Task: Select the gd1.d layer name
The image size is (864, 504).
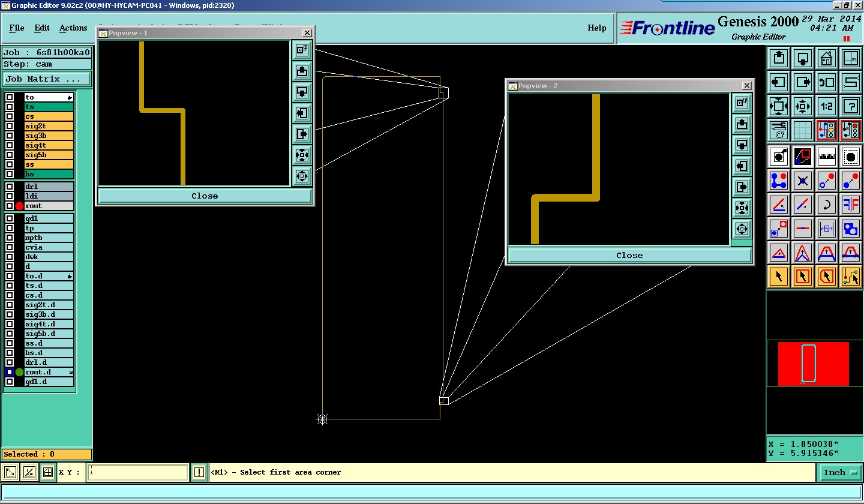Action: pyautogui.click(x=49, y=382)
